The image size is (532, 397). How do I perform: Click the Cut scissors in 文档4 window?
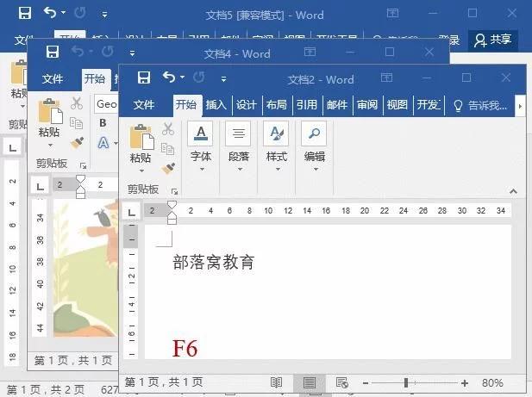(x=77, y=103)
